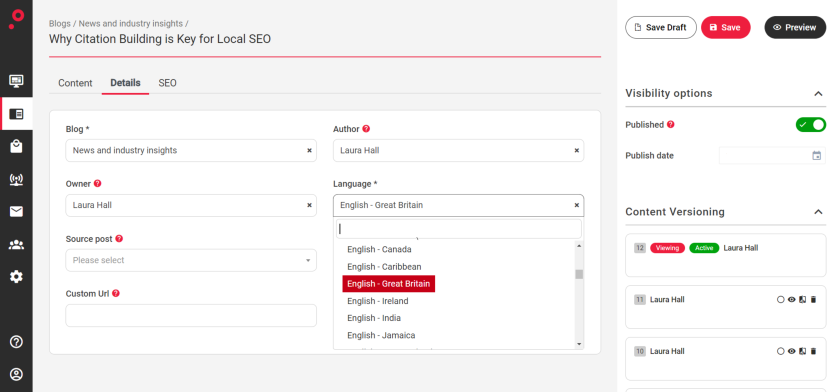Open the Author dropdown showing Laura Hall

point(458,150)
